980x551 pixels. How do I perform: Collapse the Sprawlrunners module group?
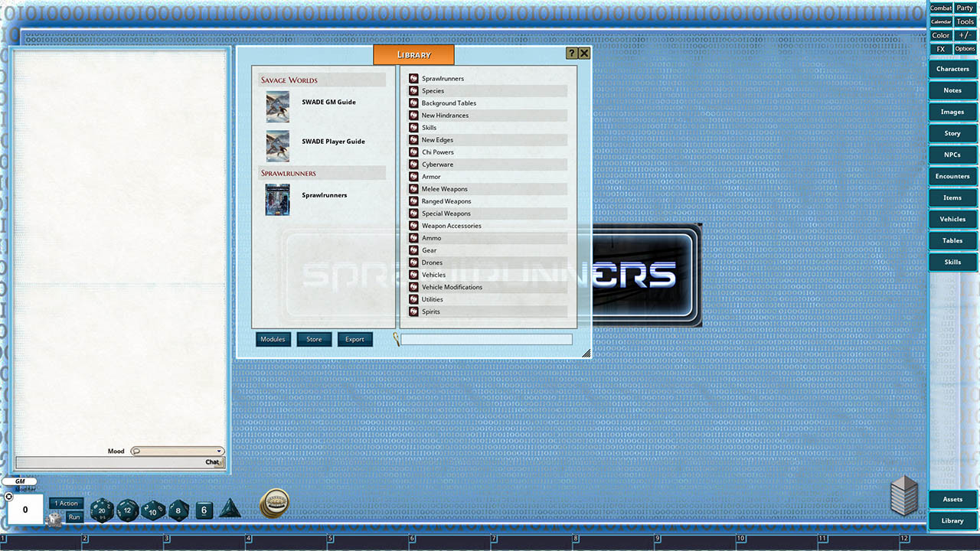point(322,172)
